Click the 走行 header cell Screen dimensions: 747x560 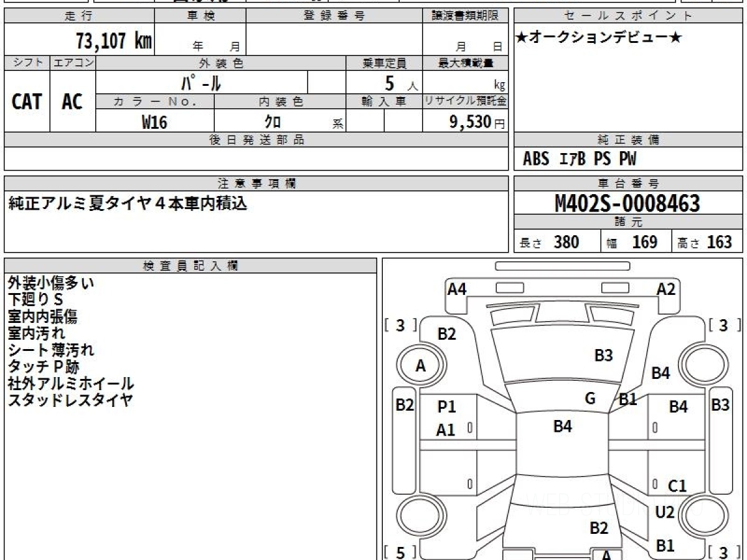click(79, 16)
